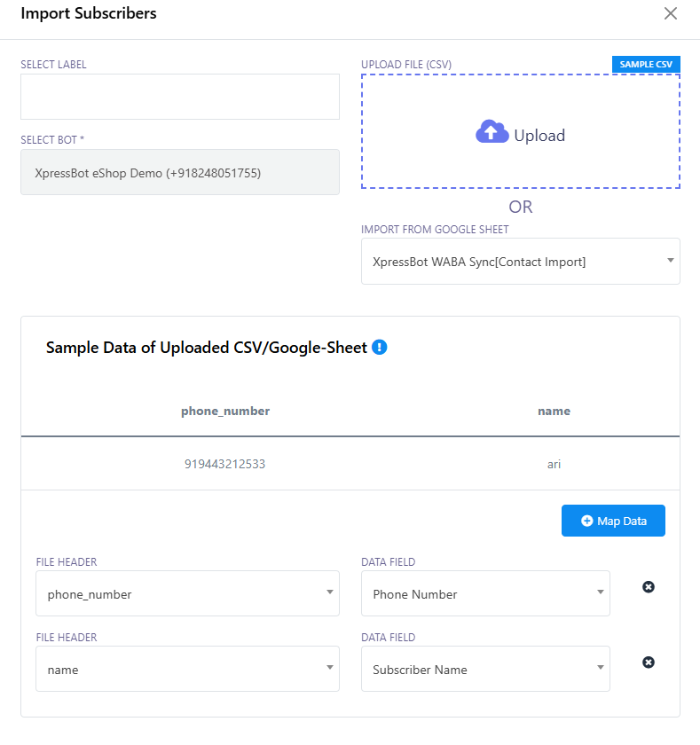Screen dimensions: 700x745
Task: Click the Map Data button
Action: pyautogui.click(x=613, y=521)
